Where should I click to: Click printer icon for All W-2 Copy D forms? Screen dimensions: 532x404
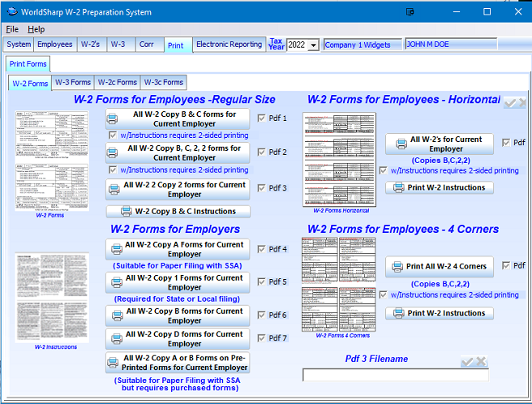pyautogui.click(x=116, y=339)
